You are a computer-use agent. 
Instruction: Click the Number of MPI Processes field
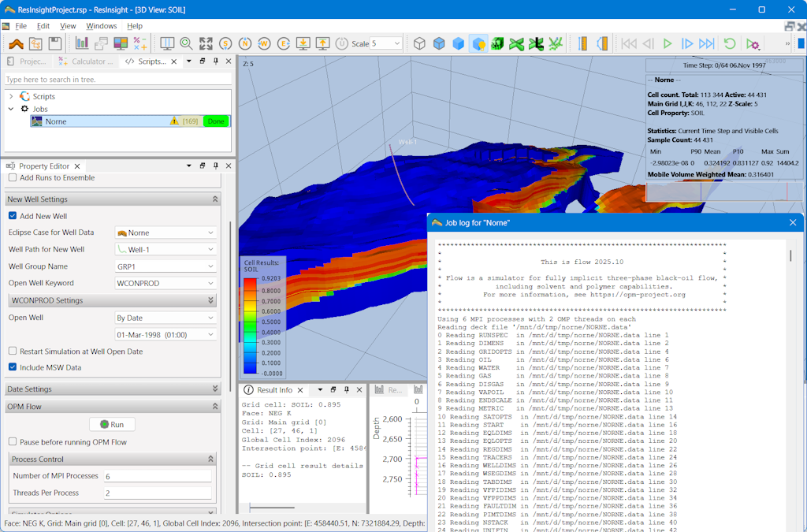157,476
